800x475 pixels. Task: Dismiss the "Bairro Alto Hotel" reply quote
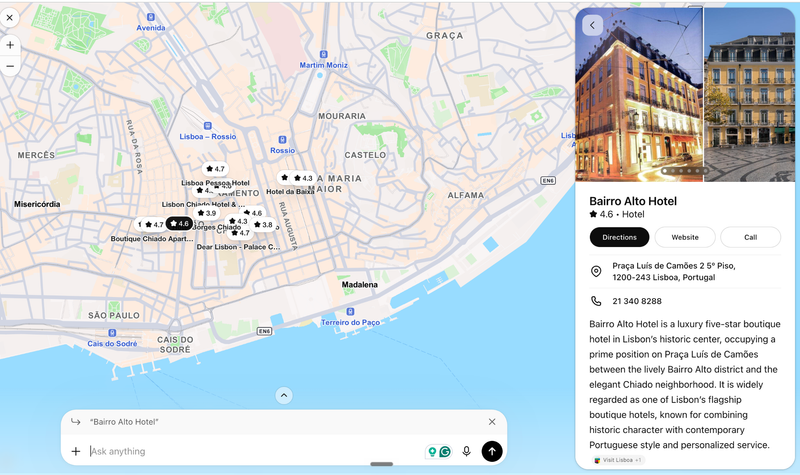492,422
